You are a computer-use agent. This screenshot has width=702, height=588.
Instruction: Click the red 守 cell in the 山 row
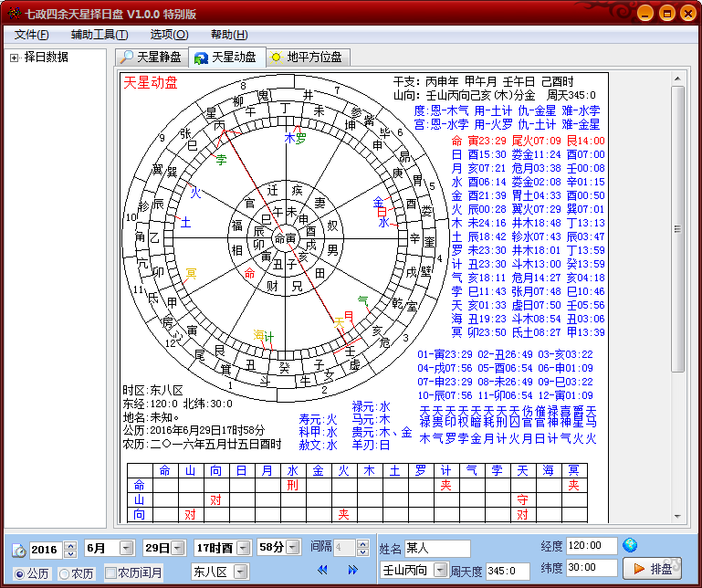522,499
